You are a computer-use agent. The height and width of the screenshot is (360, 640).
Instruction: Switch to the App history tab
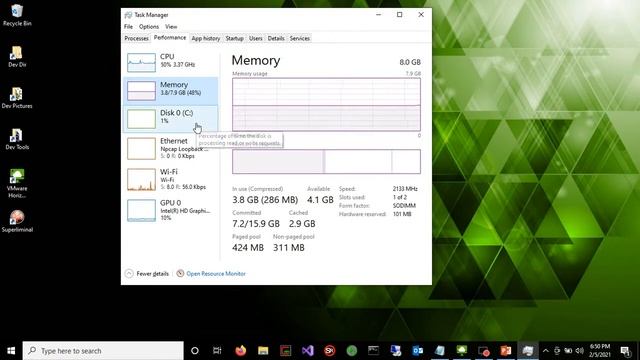click(206, 38)
